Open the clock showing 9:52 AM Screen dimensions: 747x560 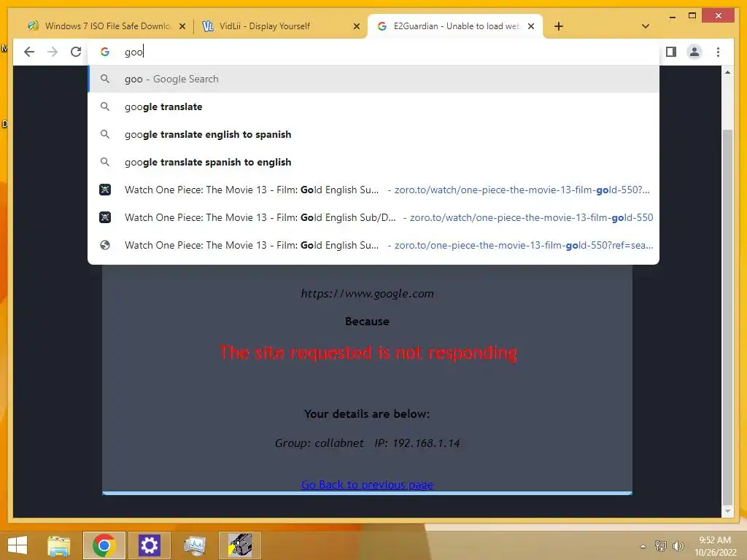coord(715,546)
